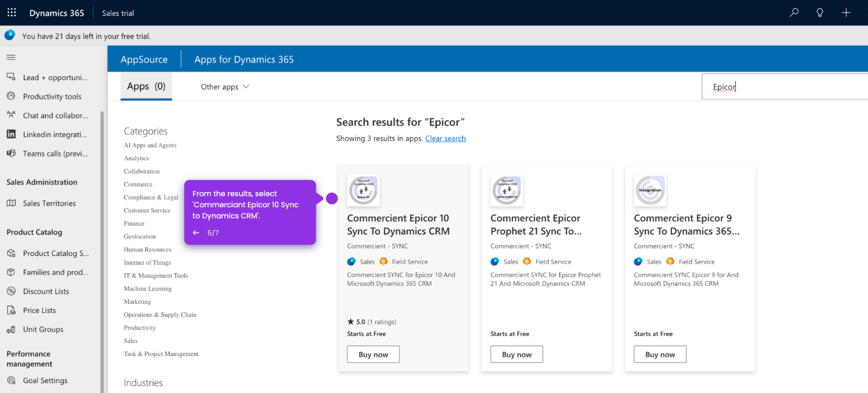Select Task & Project Management category

[161, 354]
